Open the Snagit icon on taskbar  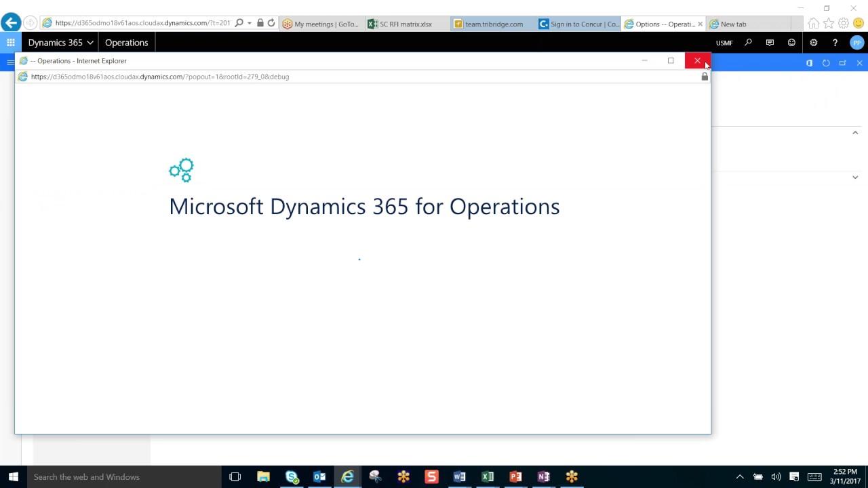(431, 477)
